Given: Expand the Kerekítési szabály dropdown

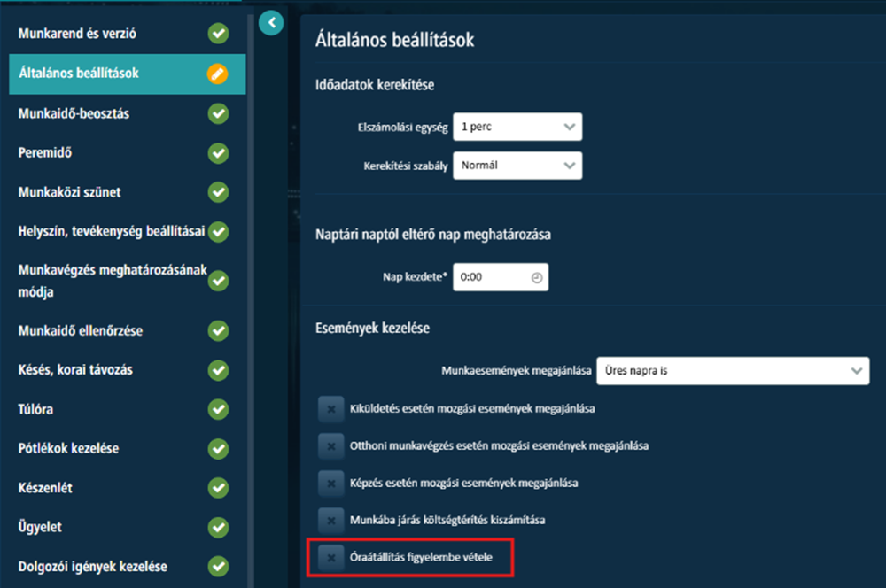Looking at the screenshot, I should [517, 166].
